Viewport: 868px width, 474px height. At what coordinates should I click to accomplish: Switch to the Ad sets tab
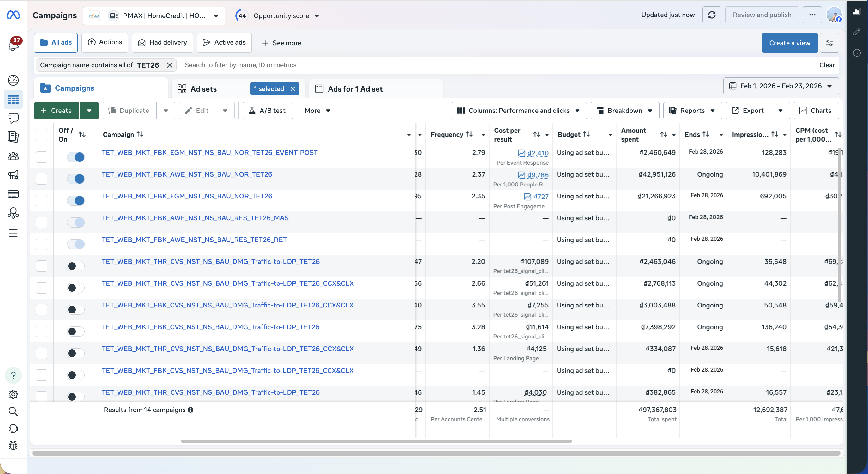coord(203,89)
